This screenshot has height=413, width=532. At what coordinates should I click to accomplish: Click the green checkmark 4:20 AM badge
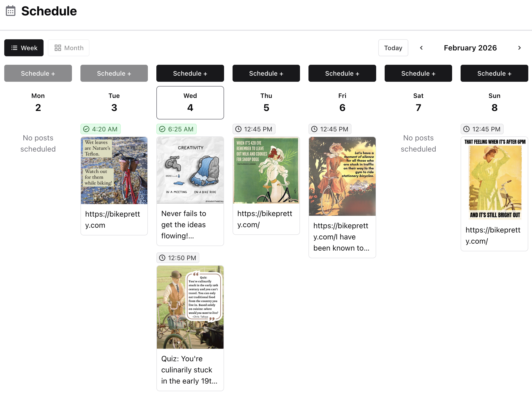101,129
